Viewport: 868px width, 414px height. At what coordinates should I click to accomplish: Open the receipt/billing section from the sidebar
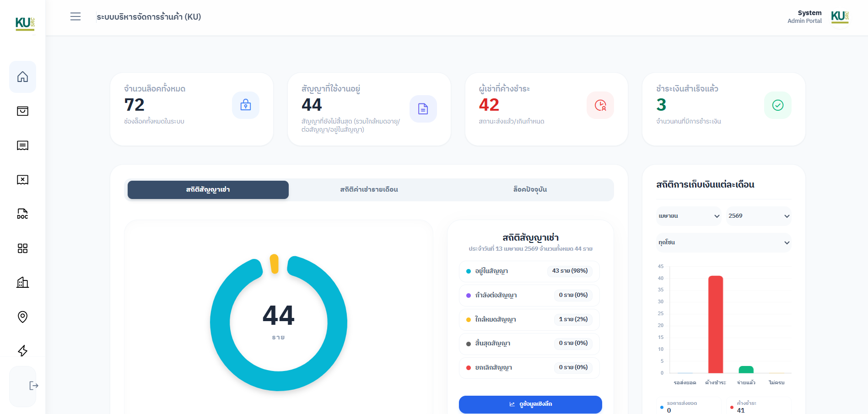[x=22, y=145]
